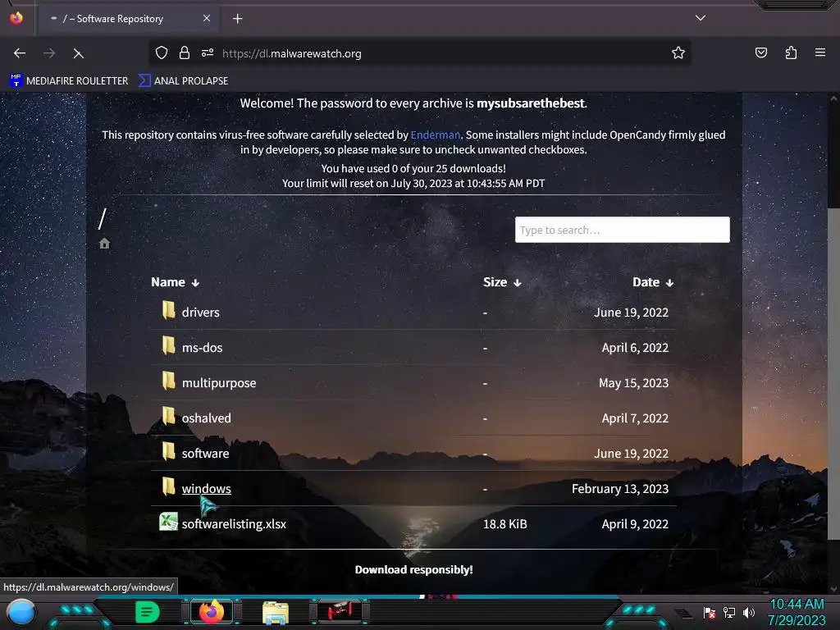Screen dimensions: 840x630
Task: Download the softwarelisting.xlsx file
Action: [234, 524]
